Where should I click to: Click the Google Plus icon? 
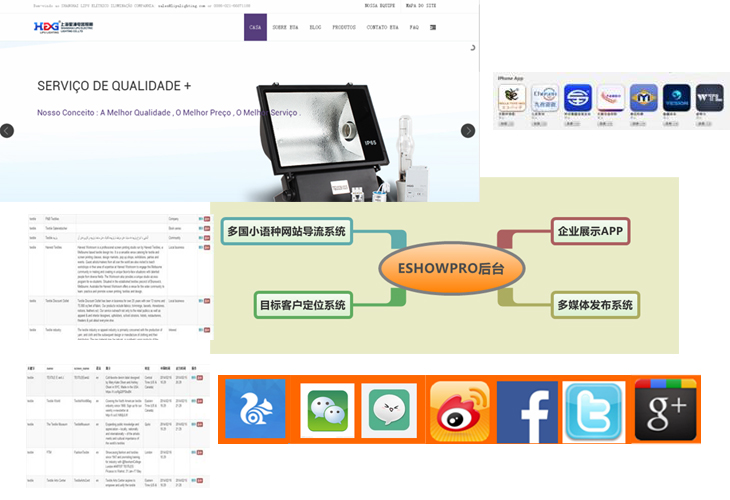[665, 410]
